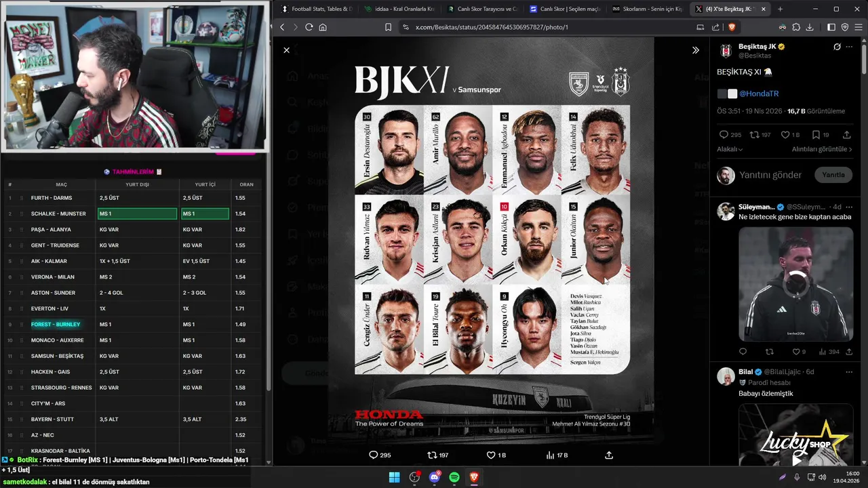This screenshot has height=488, width=868.
Task: Click the Yanıtla button
Action: coord(833,175)
